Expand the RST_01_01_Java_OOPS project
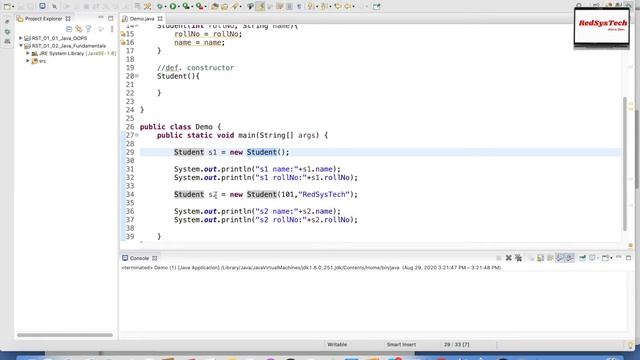Screen dimensions: 640x360 pyautogui.click(x=21, y=38)
